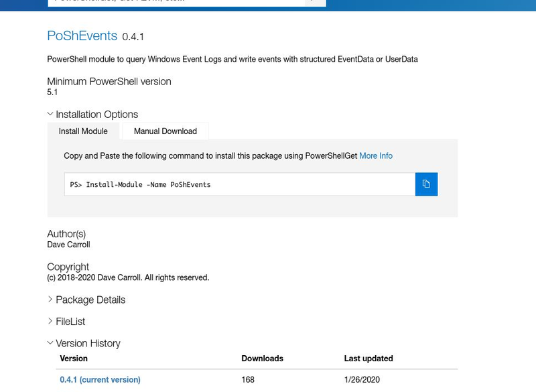Expand the FileList section

[x=66, y=321]
